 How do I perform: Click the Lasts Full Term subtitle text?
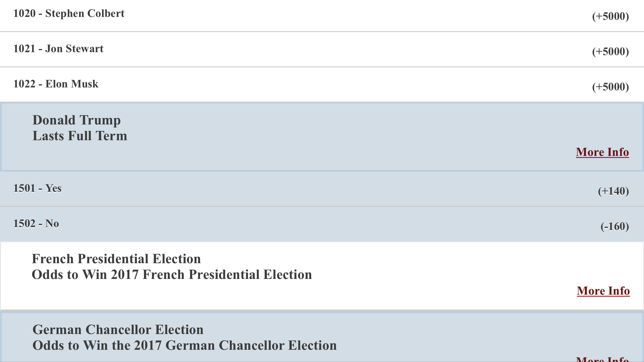(x=80, y=136)
